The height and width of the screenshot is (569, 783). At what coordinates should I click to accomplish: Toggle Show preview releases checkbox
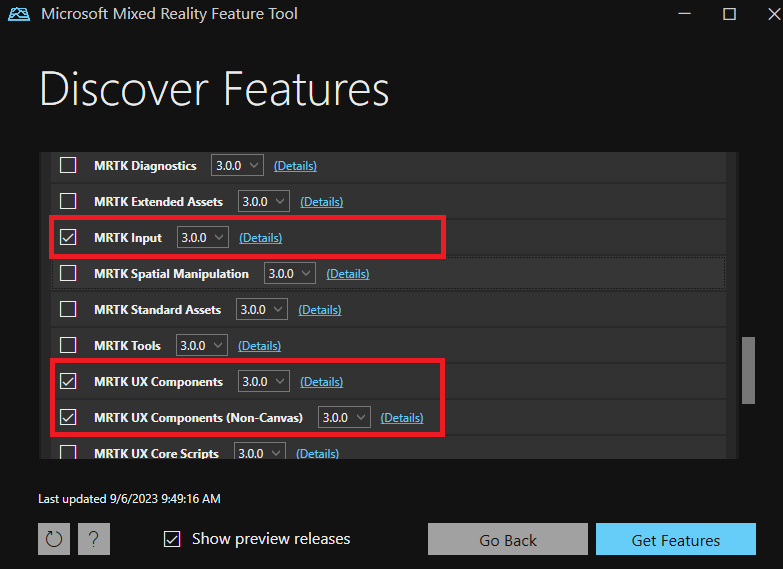click(172, 539)
